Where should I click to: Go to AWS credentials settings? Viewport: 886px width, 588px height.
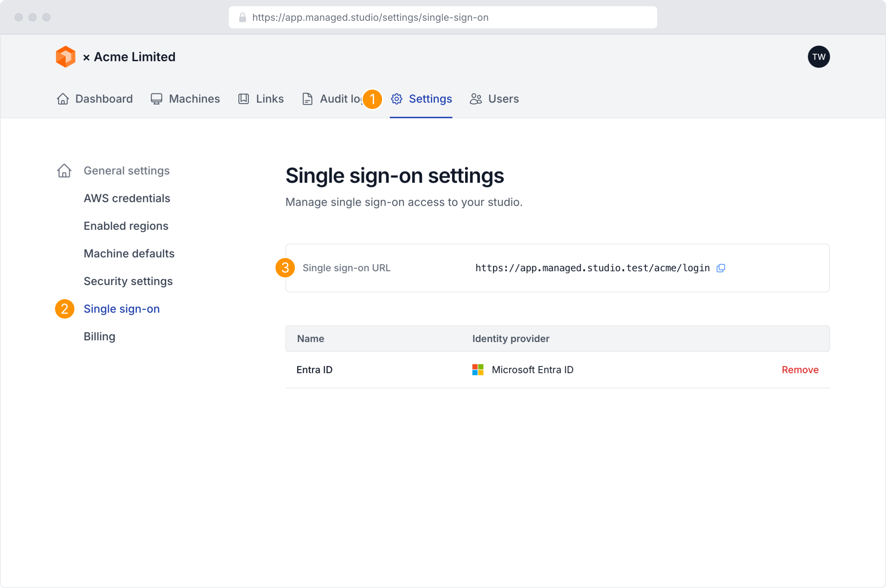[x=127, y=199]
